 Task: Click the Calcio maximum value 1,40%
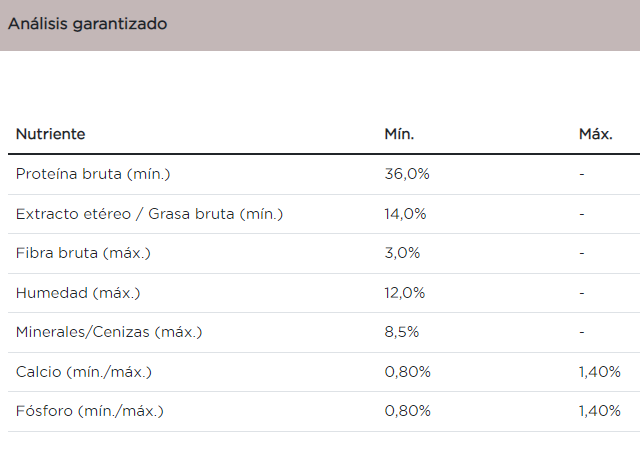click(599, 372)
